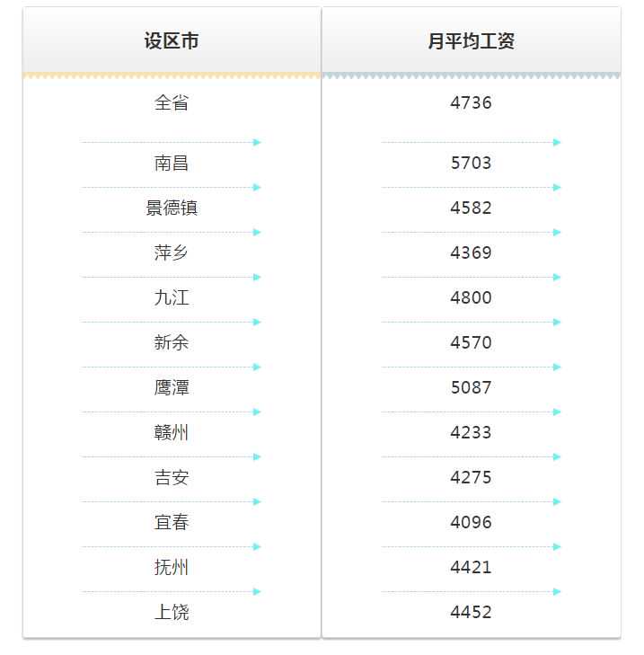The height and width of the screenshot is (655, 644).
Task: Select the 九江 city cell
Action: [171, 297]
